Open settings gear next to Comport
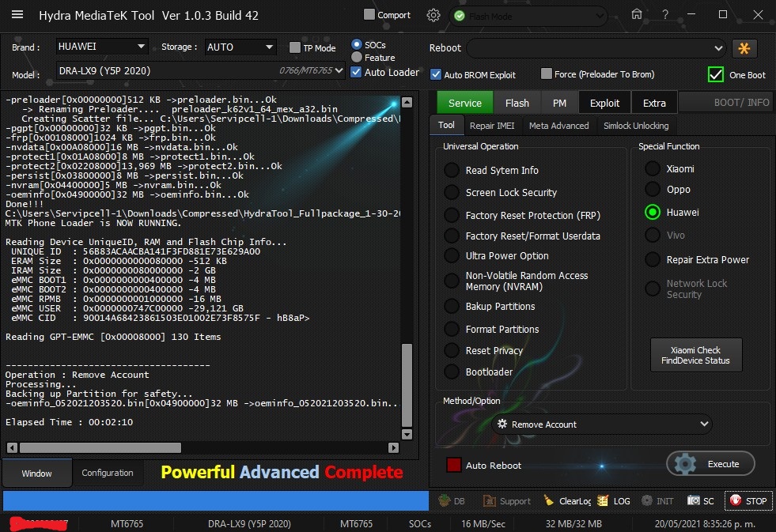 coord(433,15)
